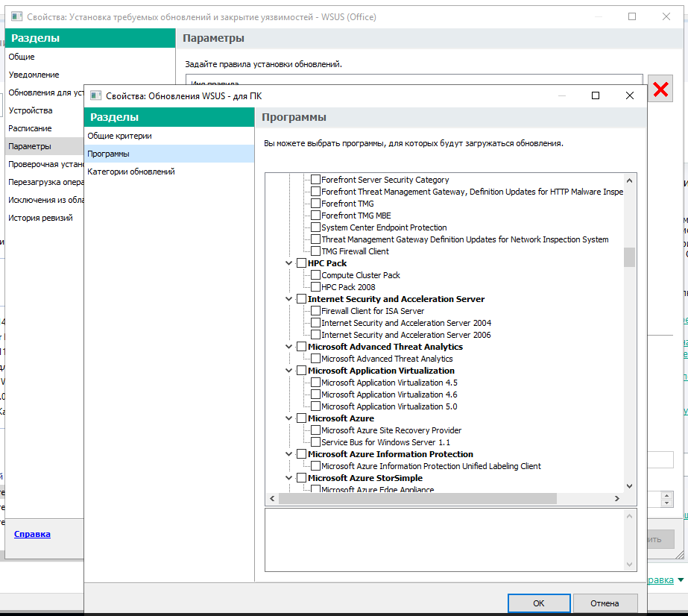Click the left arrow of horizontal scrollbar
This screenshot has height=616, width=688.
pos(272,498)
